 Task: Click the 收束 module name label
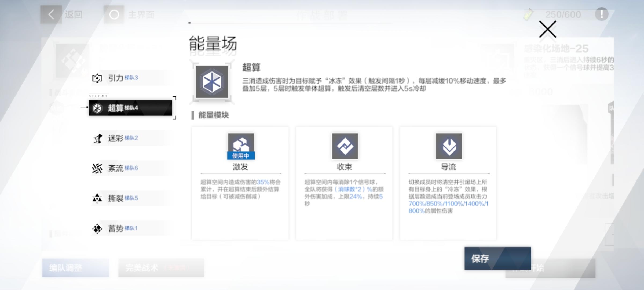tap(345, 167)
